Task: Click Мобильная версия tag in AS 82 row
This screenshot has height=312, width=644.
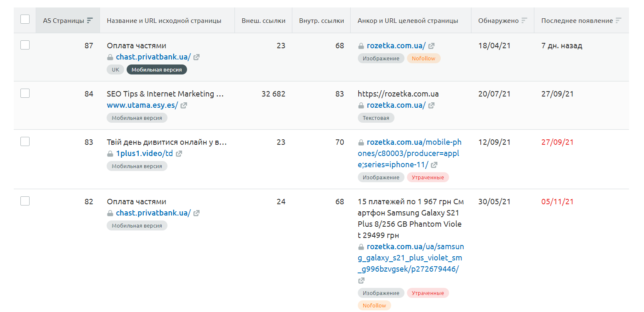Action: pos(137,225)
